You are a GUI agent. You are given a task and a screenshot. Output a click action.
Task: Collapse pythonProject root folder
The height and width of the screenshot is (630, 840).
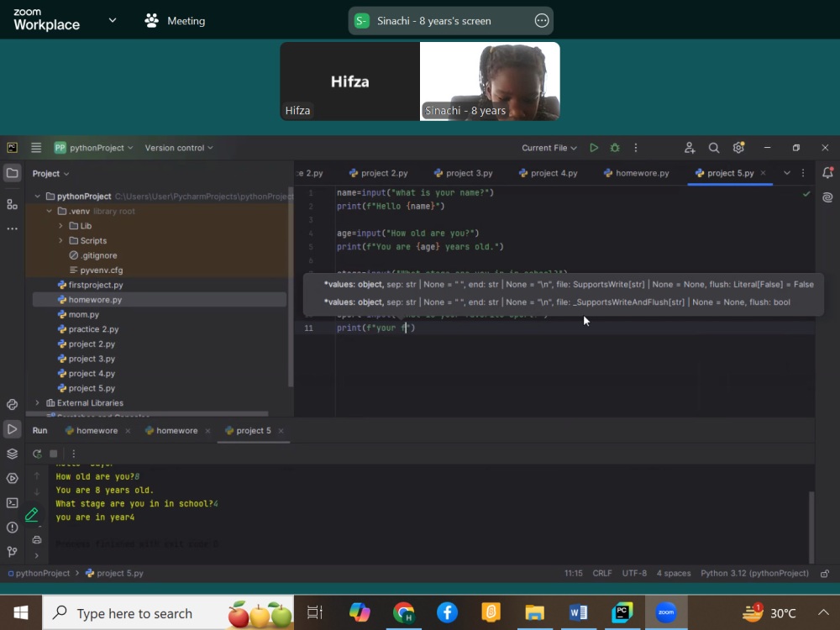[38, 196]
